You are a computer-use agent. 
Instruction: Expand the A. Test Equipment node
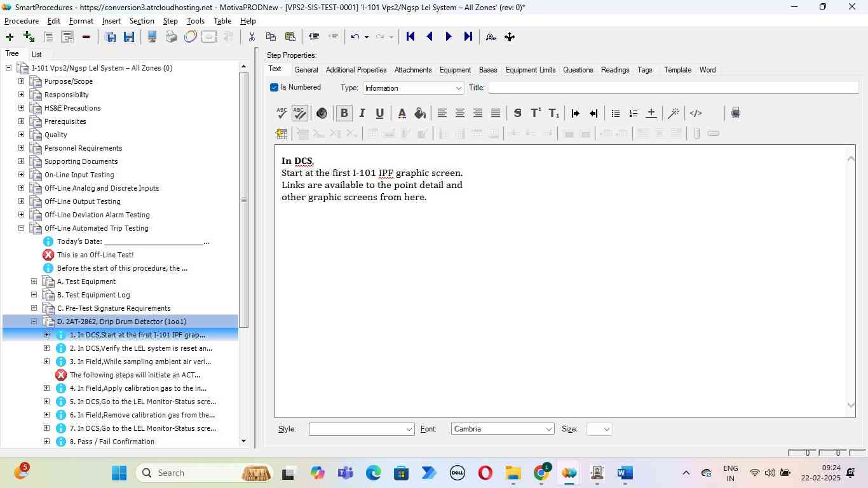pos(34,281)
